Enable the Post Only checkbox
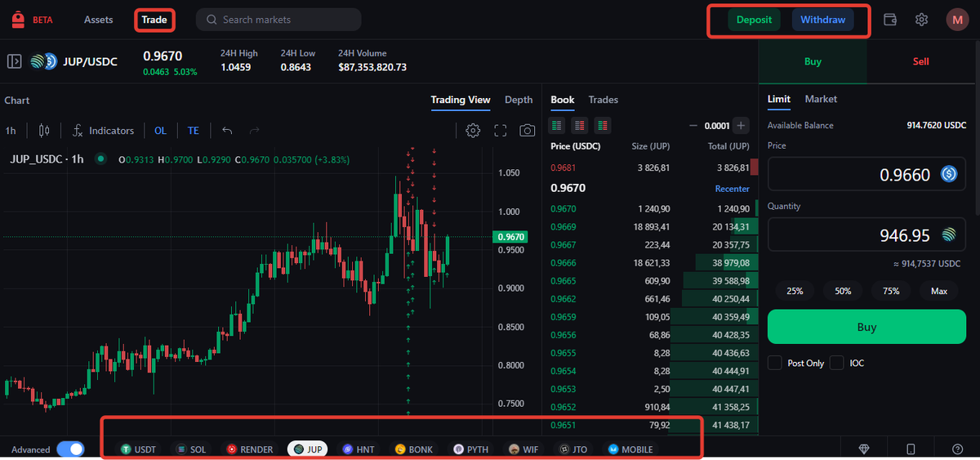The image size is (980, 460). coord(775,363)
